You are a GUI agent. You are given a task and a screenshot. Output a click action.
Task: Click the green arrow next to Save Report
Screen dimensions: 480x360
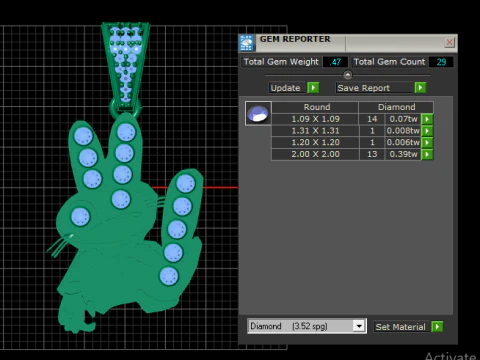420,88
